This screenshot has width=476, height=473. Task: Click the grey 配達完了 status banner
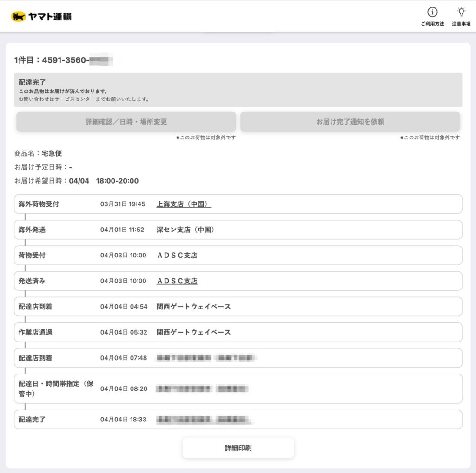coord(238,90)
